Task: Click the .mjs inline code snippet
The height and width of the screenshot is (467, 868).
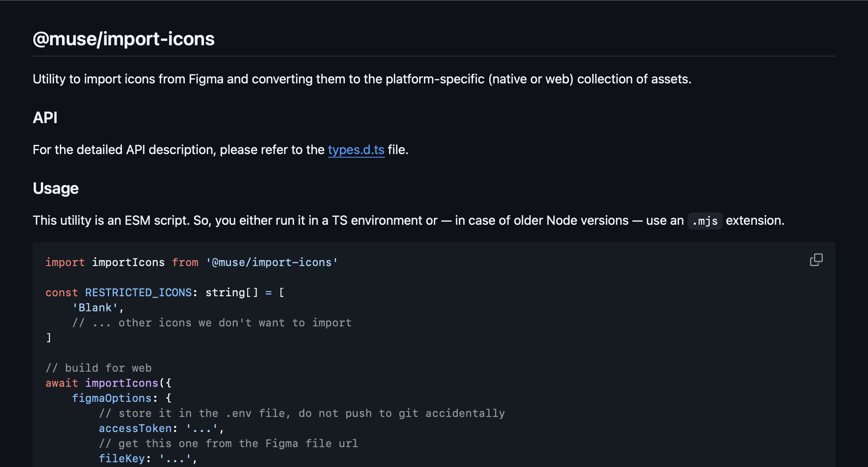Action: tap(705, 221)
